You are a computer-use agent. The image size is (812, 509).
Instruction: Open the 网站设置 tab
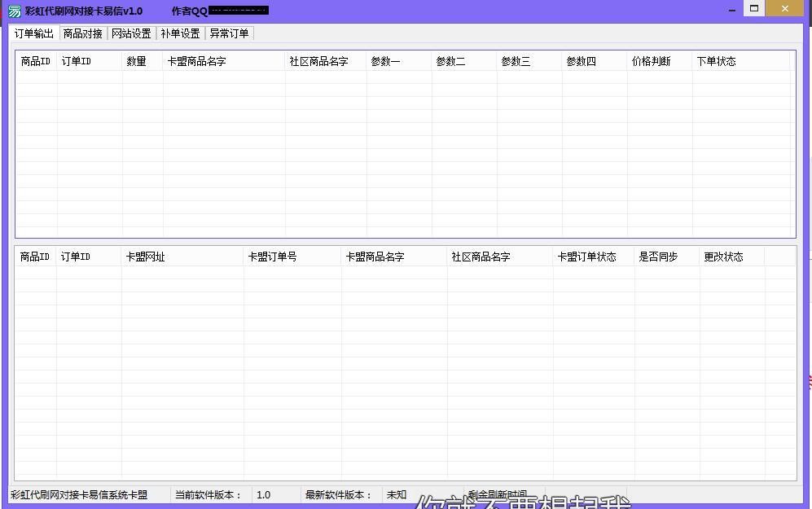click(132, 33)
